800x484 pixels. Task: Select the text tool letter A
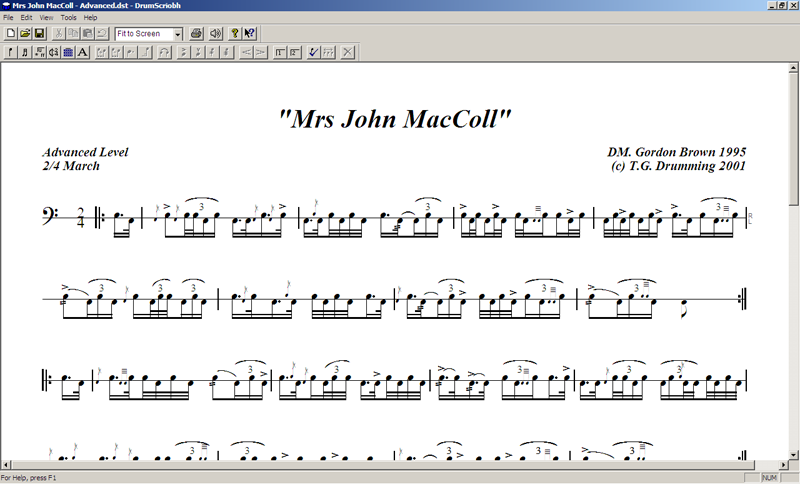point(83,52)
